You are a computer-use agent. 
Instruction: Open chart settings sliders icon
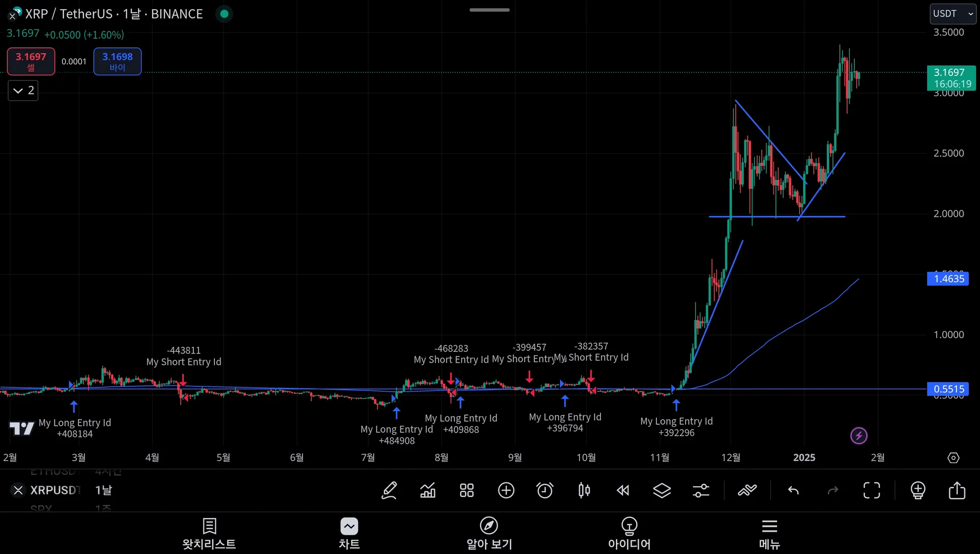(x=701, y=490)
